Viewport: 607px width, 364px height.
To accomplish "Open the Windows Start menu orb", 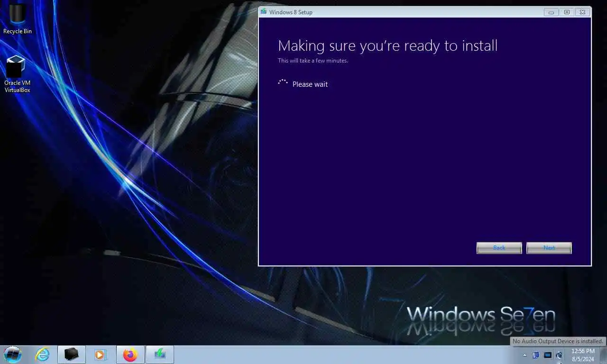I will tap(13, 354).
